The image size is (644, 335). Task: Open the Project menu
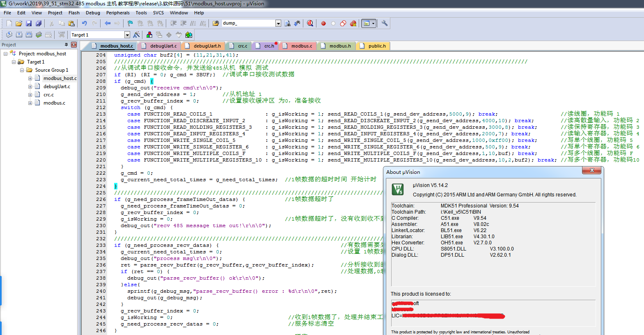55,13
